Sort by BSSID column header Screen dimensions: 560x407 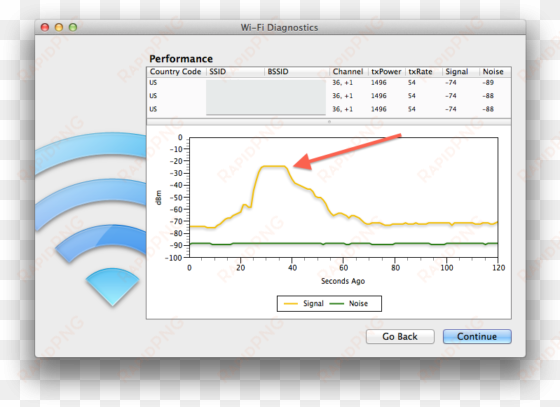coord(297,71)
